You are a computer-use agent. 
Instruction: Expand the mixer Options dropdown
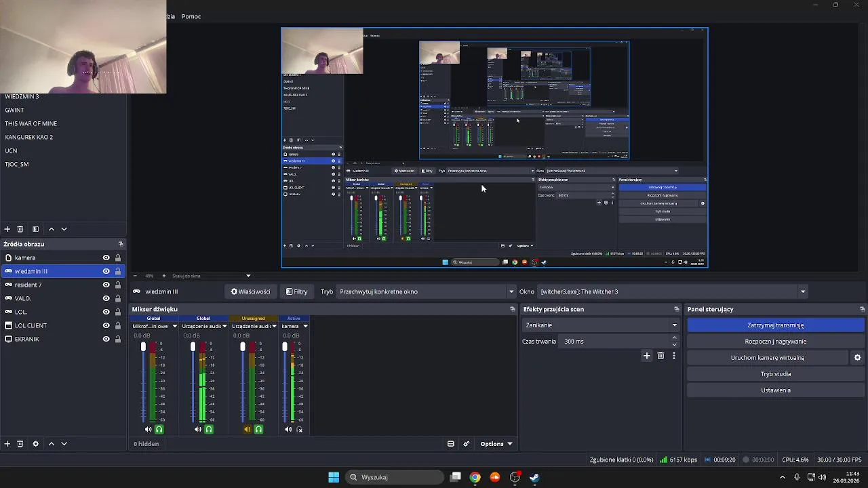click(x=496, y=444)
